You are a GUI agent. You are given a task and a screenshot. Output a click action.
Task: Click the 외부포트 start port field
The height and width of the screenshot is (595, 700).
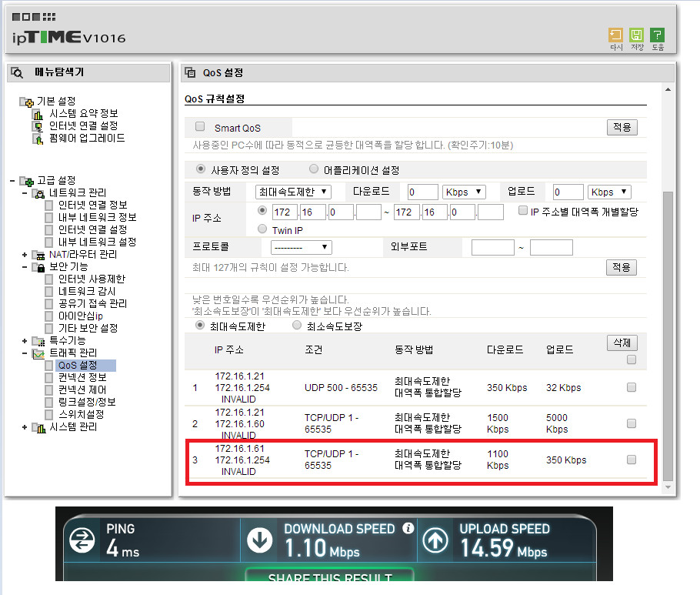click(x=493, y=247)
